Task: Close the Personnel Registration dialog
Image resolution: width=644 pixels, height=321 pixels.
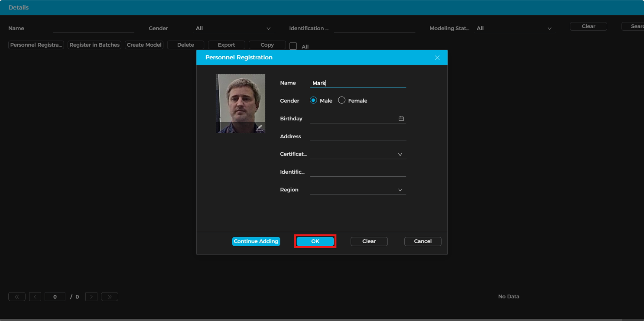Action: (x=437, y=58)
